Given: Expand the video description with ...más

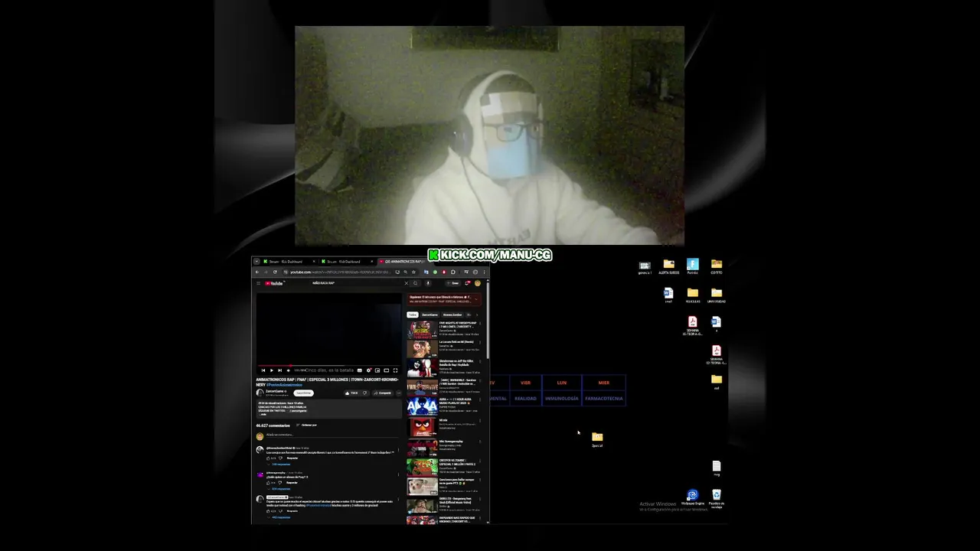Looking at the screenshot, I should [263, 414].
